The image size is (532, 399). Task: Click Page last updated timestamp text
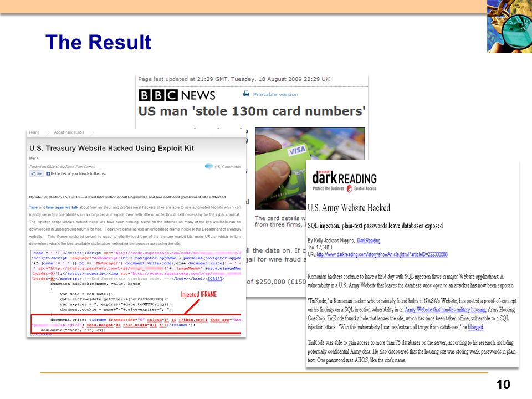point(234,79)
